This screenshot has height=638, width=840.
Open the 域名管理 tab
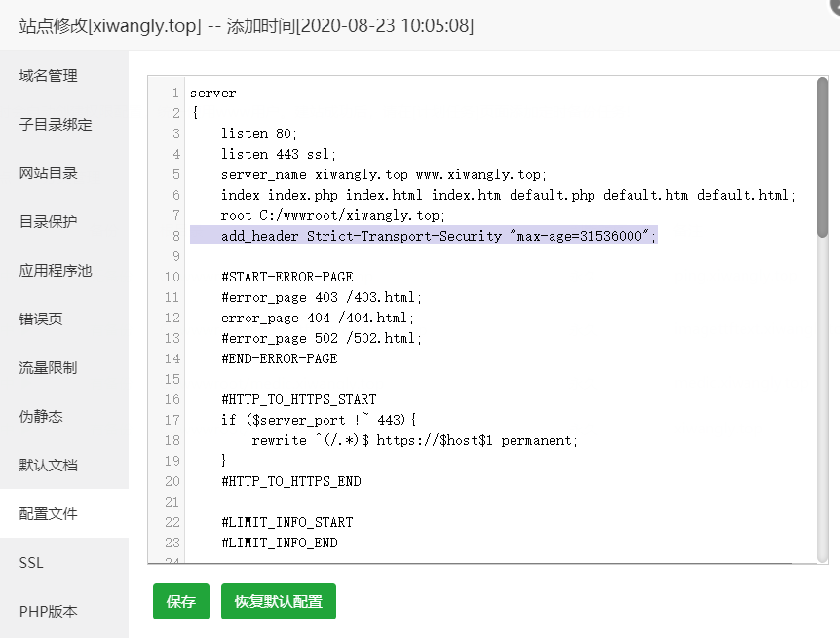[49, 76]
